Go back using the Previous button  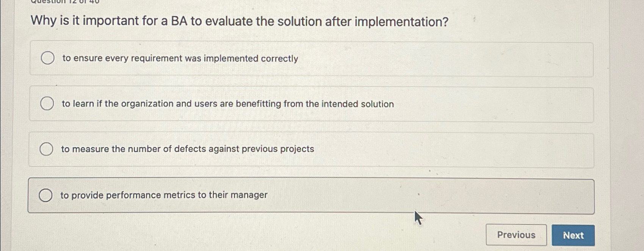(516, 235)
